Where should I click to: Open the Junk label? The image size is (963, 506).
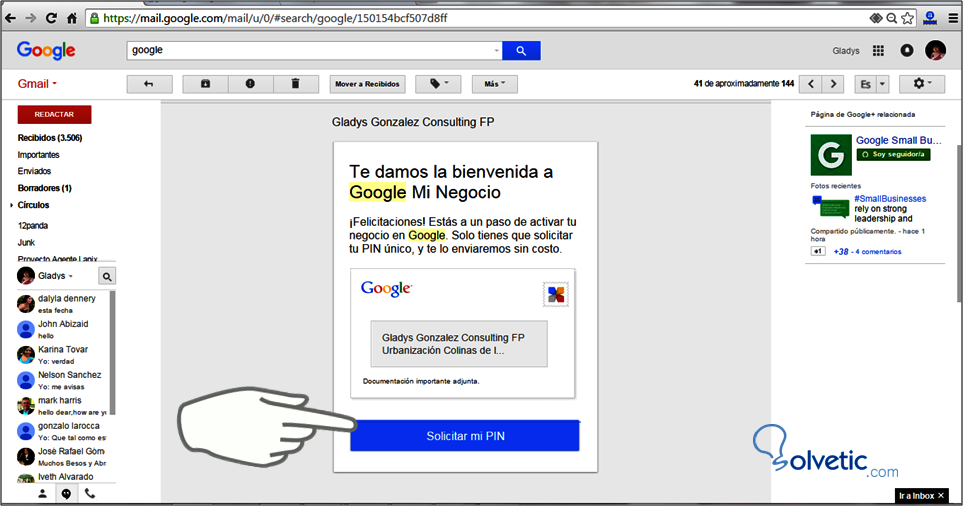point(26,243)
